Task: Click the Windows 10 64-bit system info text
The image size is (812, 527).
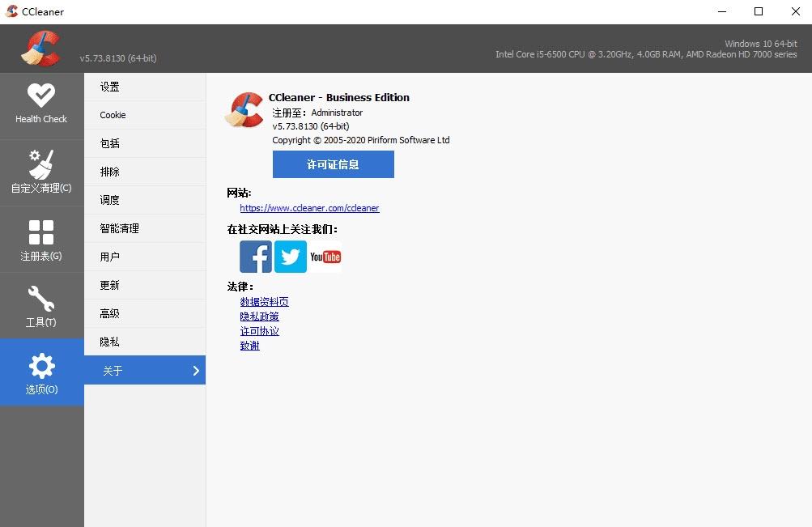Action: click(761, 44)
